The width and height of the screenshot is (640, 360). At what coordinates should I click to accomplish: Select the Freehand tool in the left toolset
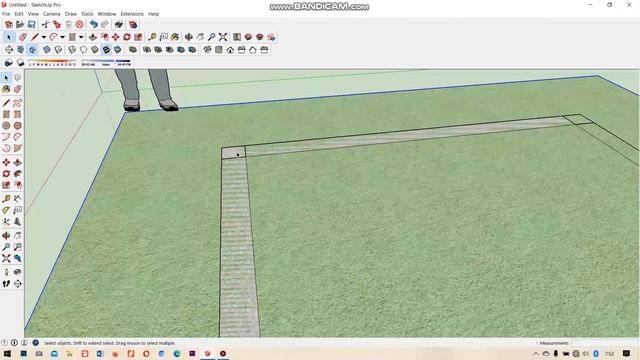click(18, 103)
